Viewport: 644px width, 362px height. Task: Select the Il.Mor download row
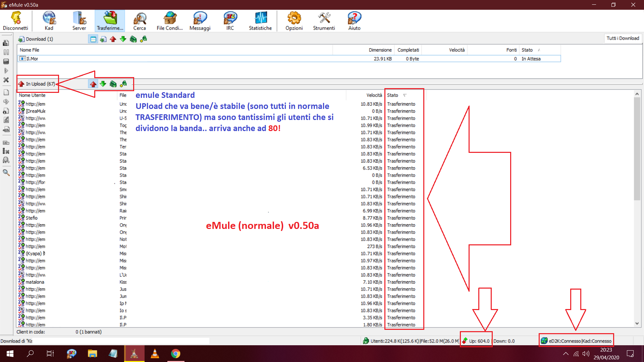click(x=289, y=59)
